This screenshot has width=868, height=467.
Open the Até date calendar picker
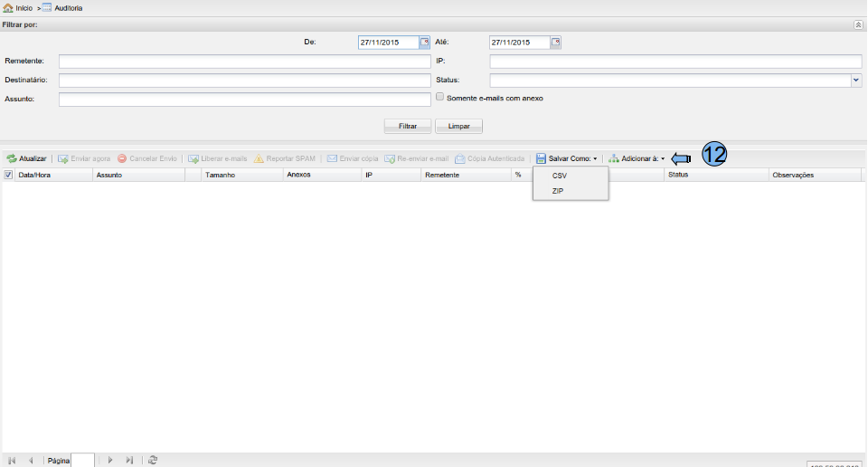point(555,42)
